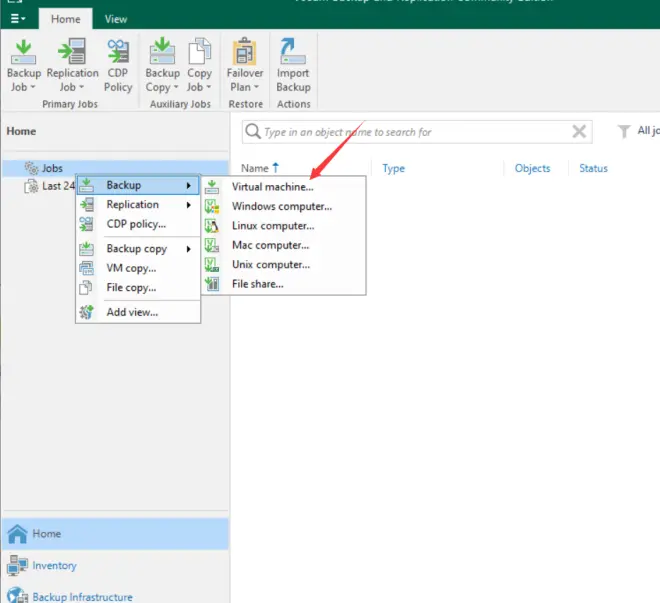Expand the Replication Job dropdown arrow
The height and width of the screenshot is (603, 660).
click(x=82, y=87)
